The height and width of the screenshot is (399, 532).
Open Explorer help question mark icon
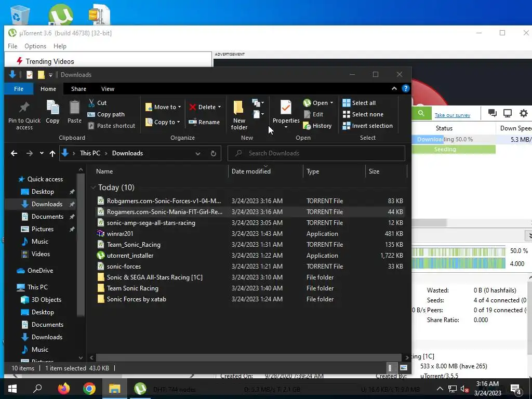(405, 88)
